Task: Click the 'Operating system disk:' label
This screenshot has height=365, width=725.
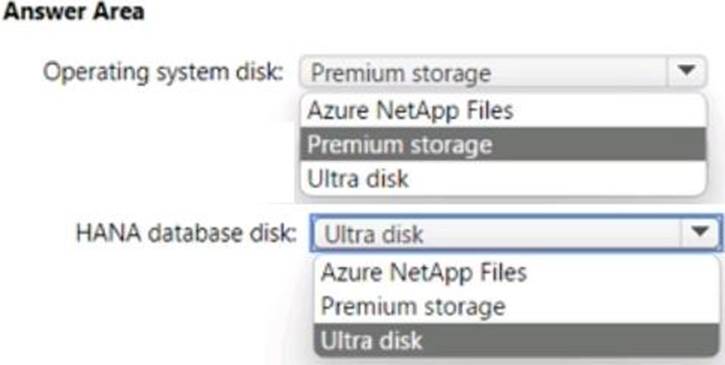Action: pyautogui.click(x=163, y=72)
